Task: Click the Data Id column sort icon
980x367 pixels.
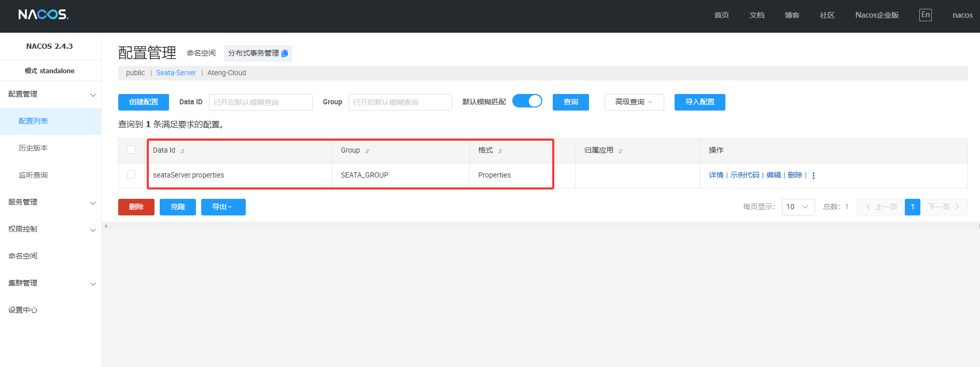Action: [183, 151]
